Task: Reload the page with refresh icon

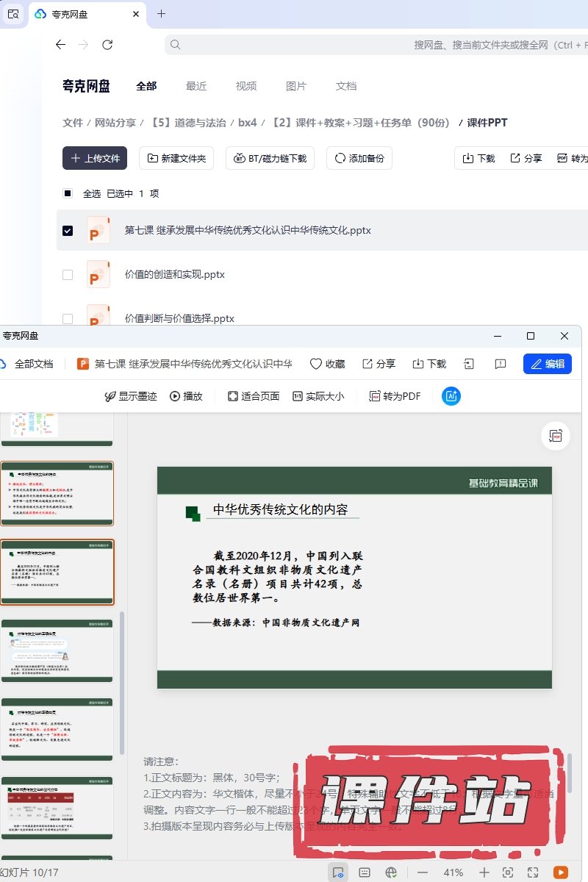Action: tap(107, 45)
